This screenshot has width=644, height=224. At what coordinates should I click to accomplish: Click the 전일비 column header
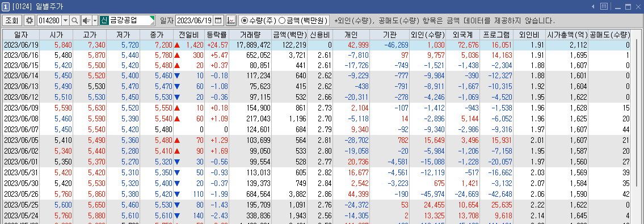pos(188,35)
